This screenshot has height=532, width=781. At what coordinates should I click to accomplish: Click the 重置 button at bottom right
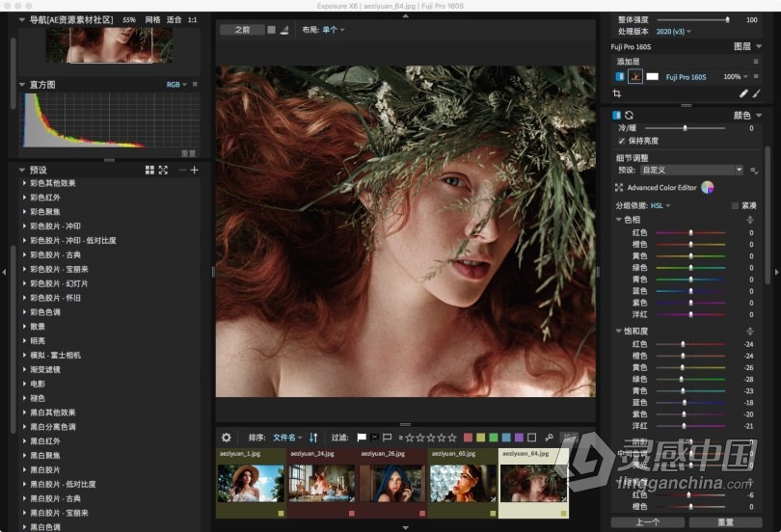pyautogui.click(x=725, y=522)
